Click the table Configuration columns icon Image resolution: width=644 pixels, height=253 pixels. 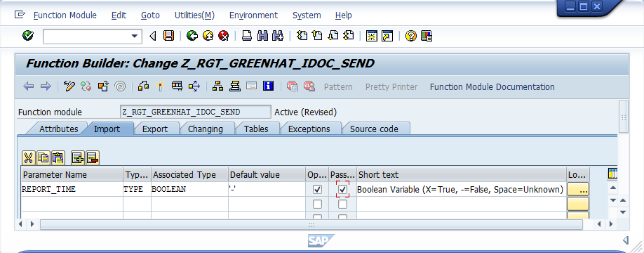point(612,174)
